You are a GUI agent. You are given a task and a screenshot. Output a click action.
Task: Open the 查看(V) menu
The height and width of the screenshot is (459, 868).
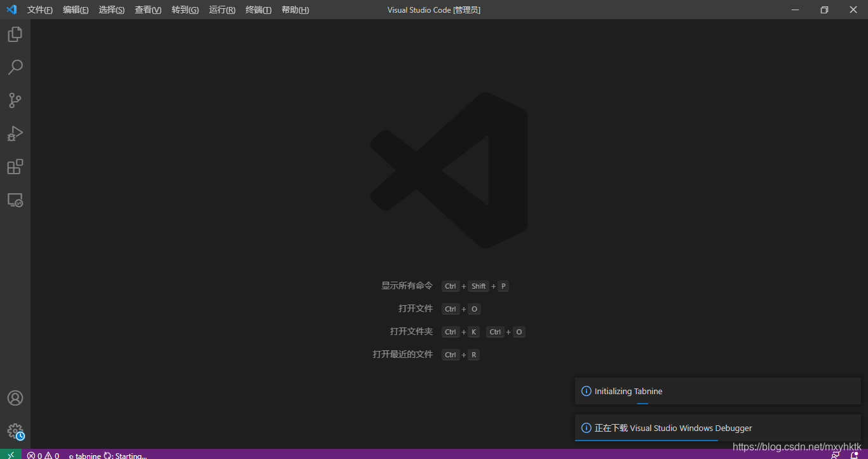pyautogui.click(x=148, y=10)
